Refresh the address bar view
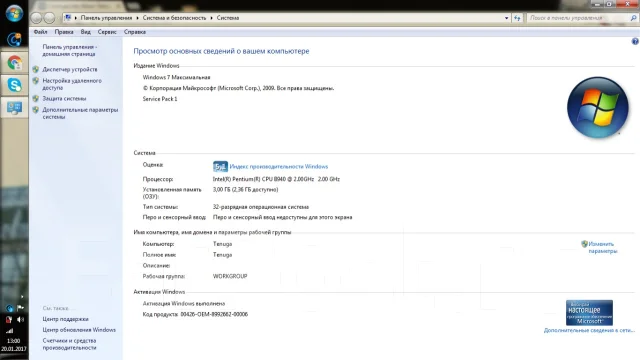The image size is (640, 360). (517, 18)
